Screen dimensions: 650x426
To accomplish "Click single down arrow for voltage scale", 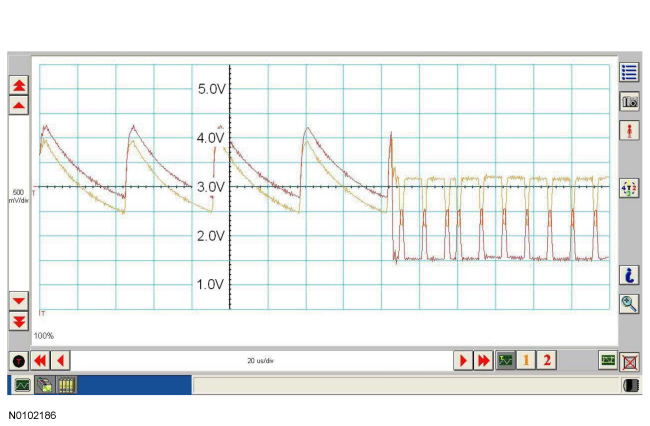I will 19,300.
